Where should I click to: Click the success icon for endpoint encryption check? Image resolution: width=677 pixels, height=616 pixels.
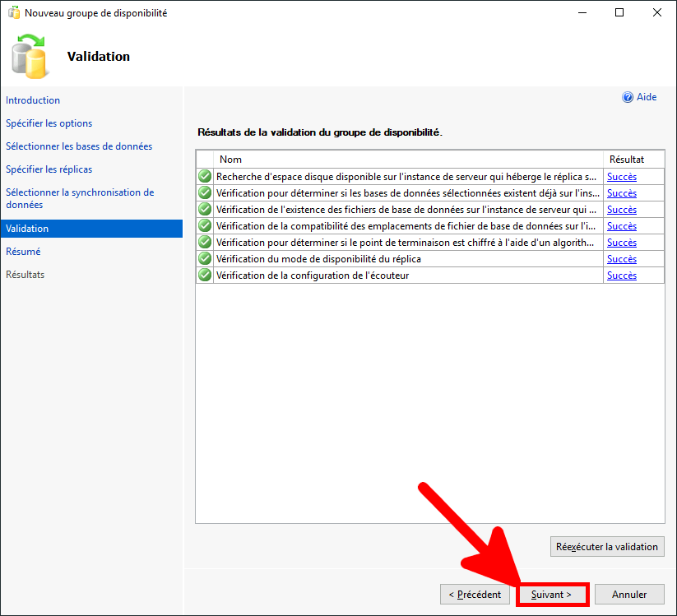click(205, 242)
